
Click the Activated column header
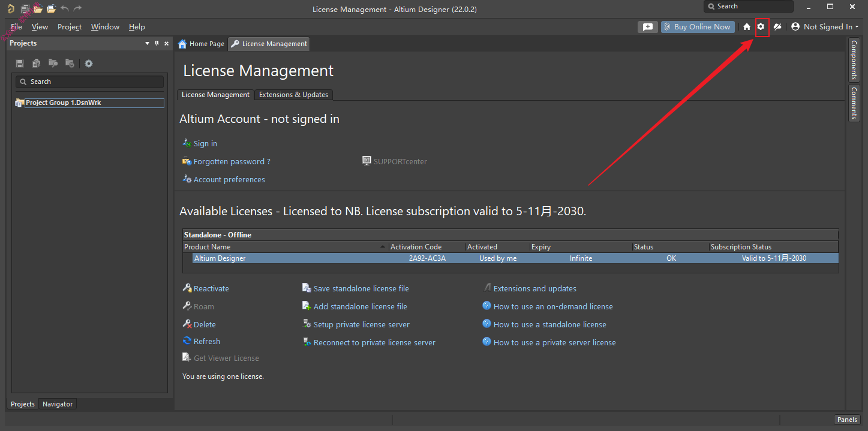click(498, 247)
